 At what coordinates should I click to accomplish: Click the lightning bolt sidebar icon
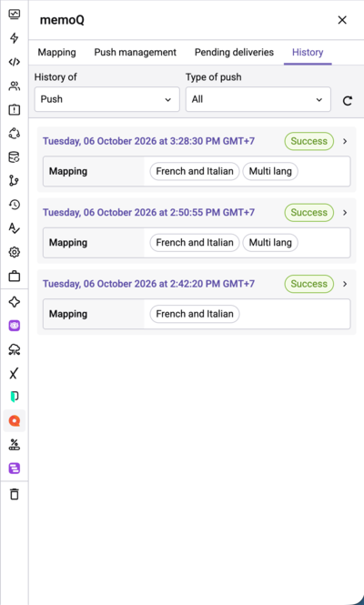[x=15, y=38]
